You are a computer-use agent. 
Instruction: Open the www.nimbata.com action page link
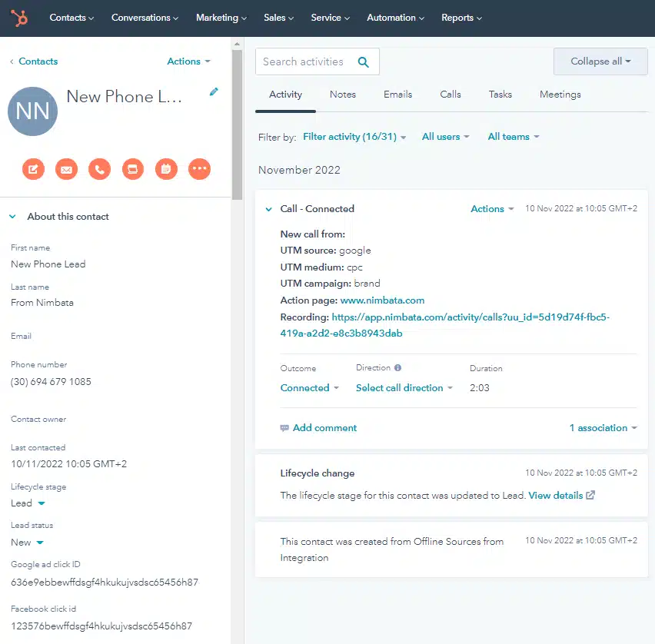click(x=382, y=300)
